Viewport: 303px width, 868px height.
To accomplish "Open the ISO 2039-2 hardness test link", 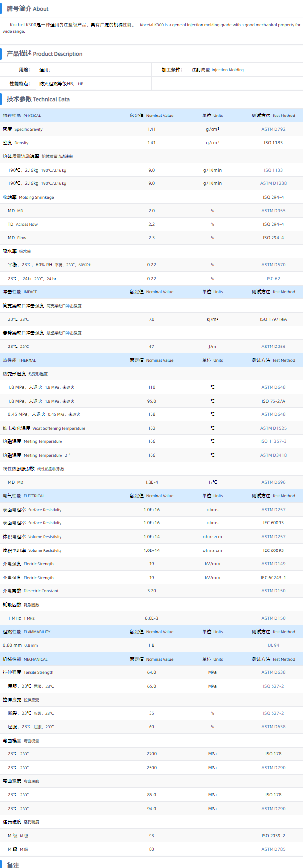I will click(x=273, y=836).
